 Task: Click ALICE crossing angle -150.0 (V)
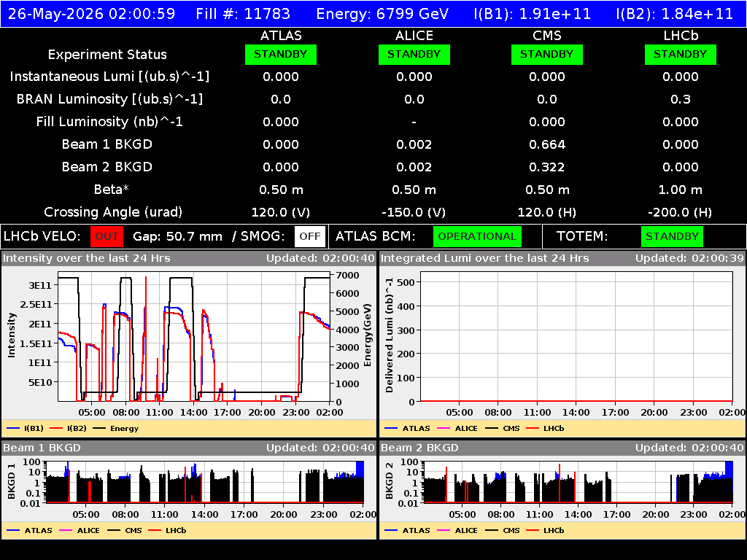pos(414,212)
